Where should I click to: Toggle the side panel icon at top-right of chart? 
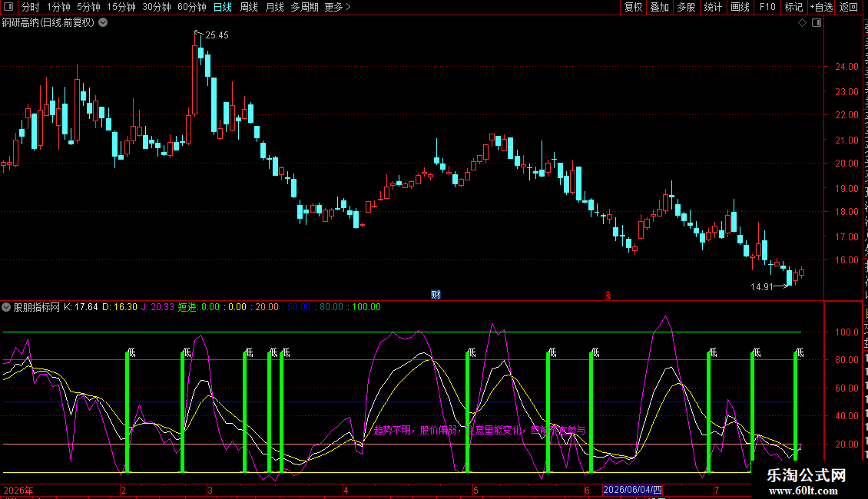[817, 23]
